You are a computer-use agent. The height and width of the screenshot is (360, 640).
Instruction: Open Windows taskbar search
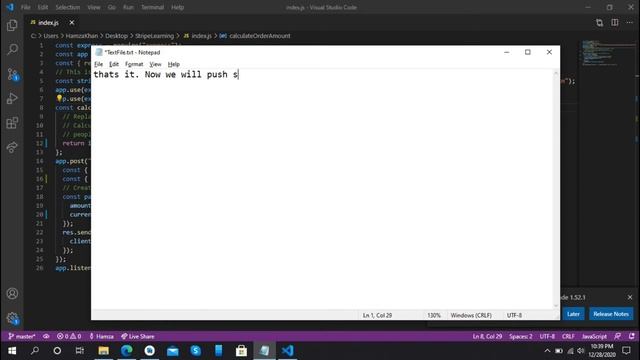[35, 351]
